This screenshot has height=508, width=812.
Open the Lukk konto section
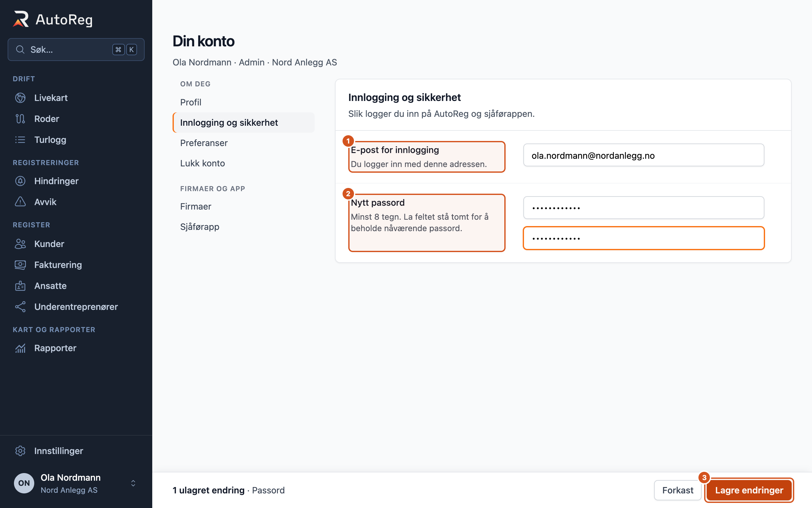(244, 163)
